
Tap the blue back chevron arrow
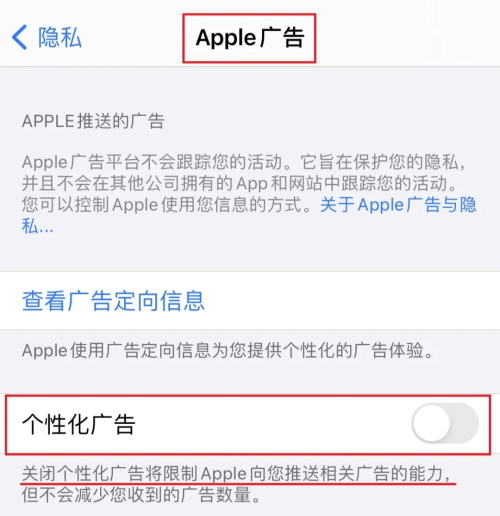pos(19,37)
